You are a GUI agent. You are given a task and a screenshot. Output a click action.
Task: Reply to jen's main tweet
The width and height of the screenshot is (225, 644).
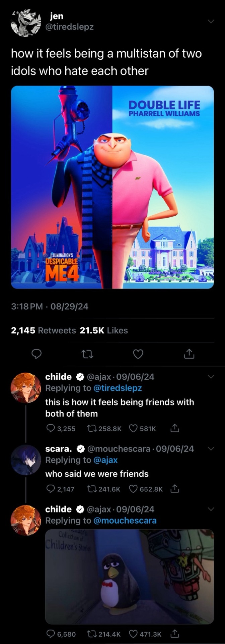click(x=36, y=354)
